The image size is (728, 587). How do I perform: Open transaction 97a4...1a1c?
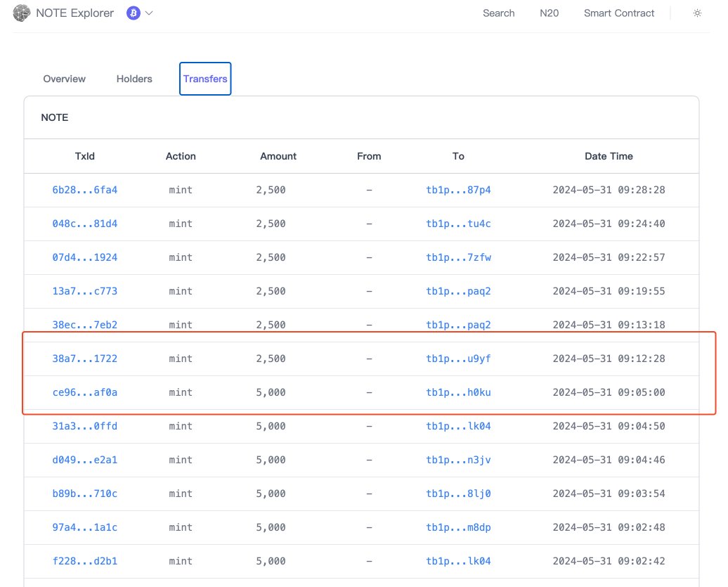84,527
